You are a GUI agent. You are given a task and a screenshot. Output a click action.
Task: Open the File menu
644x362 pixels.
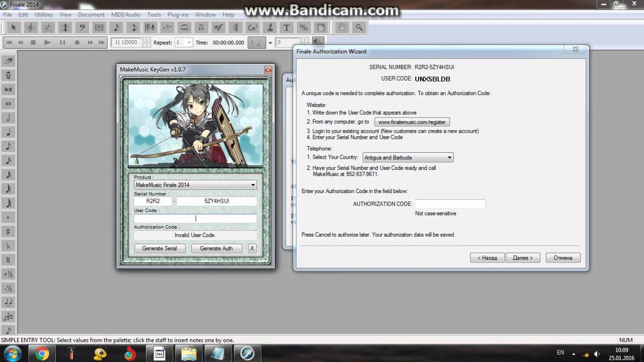click(8, 15)
